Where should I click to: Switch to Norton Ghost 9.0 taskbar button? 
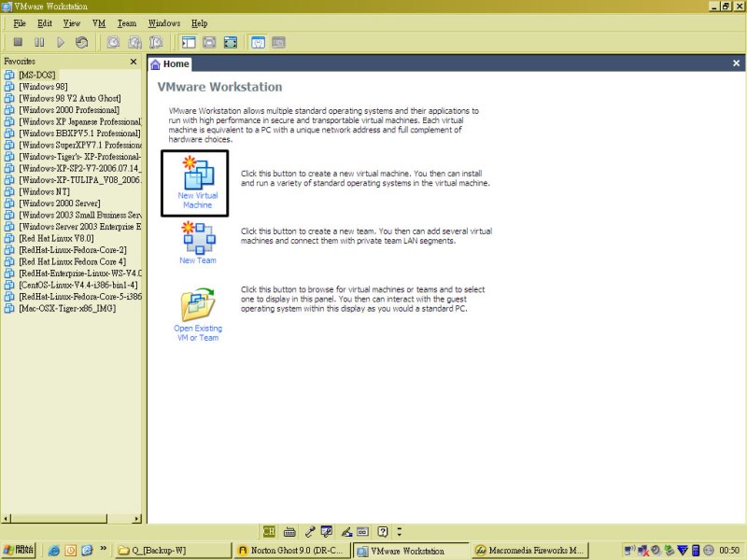click(x=292, y=551)
